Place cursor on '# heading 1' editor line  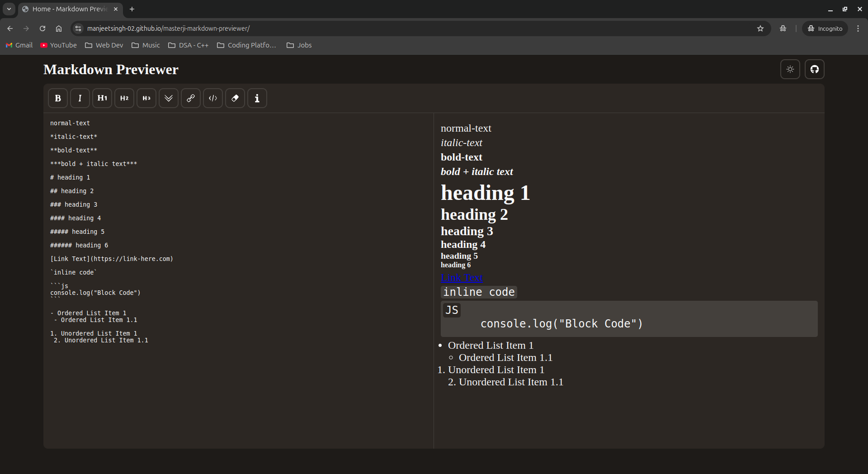pyautogui.click(x=70, y=177)
